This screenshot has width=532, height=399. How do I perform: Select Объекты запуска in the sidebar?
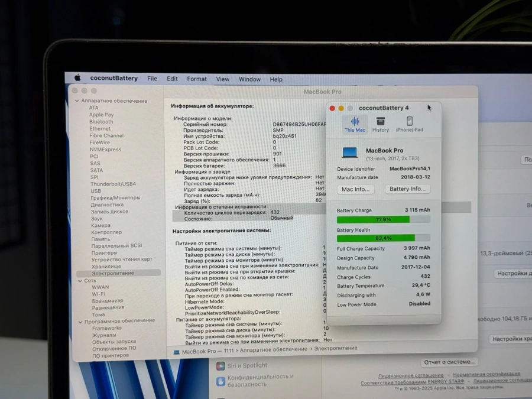click(114, 342)
